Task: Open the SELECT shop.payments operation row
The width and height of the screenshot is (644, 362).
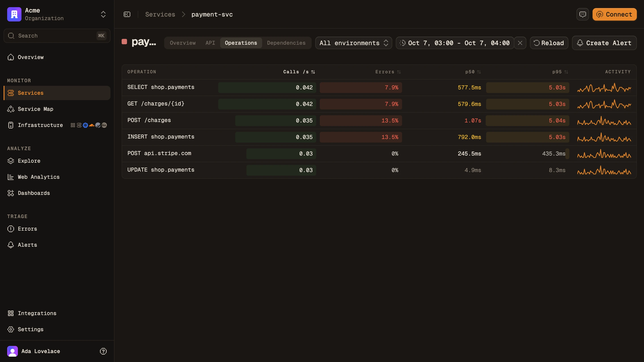Action: coord(379,88)
